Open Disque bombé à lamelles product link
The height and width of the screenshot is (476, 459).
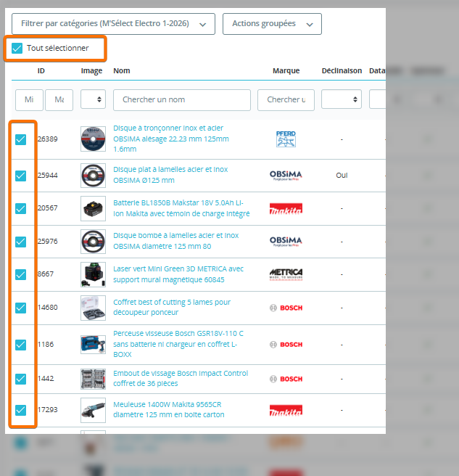tap(176, 241)
